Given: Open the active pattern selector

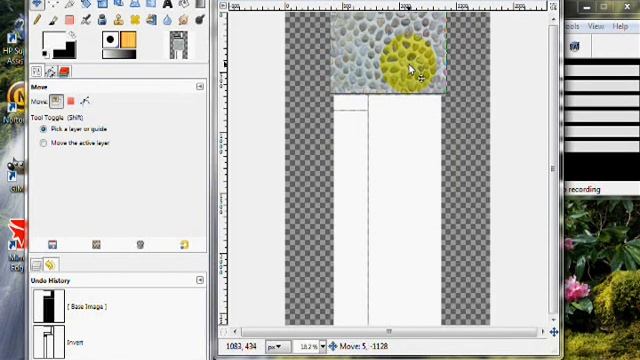Looking at the screenshot, I should tap(128, 40).
